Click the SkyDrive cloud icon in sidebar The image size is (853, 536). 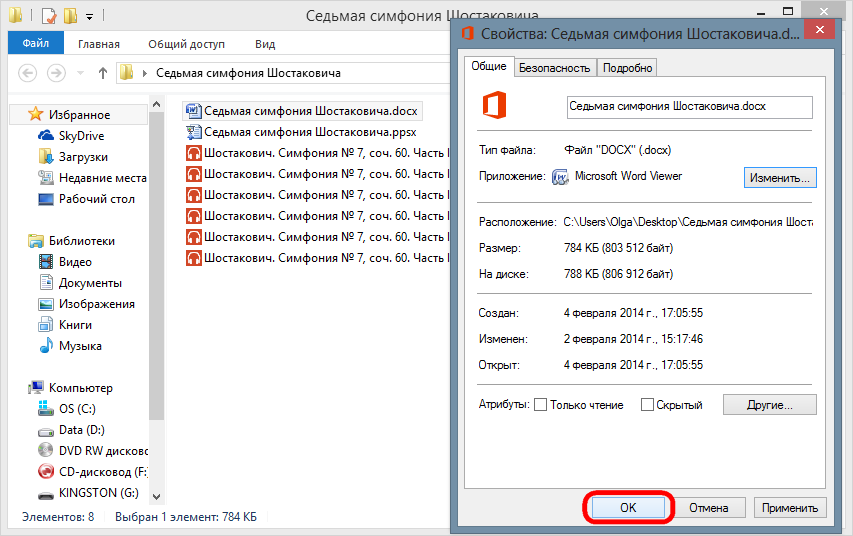coord(45,136)
